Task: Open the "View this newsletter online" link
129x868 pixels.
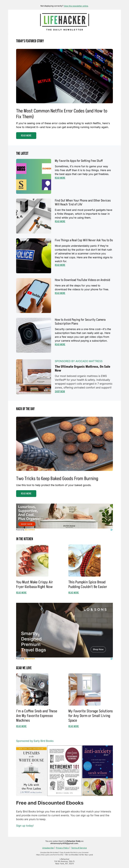Action: click(x=76, y=6)
